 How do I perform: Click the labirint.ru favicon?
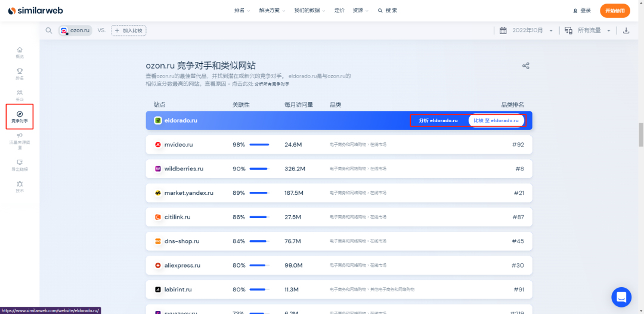[157, 290]
